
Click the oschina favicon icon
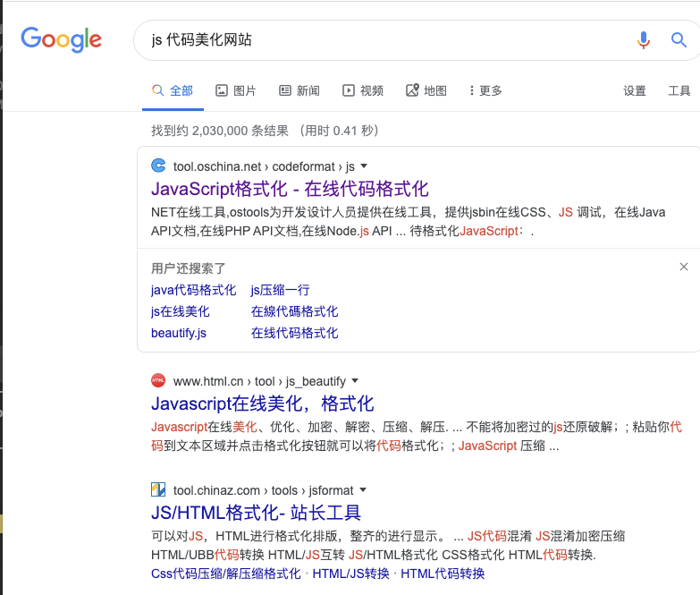(158, 166)
